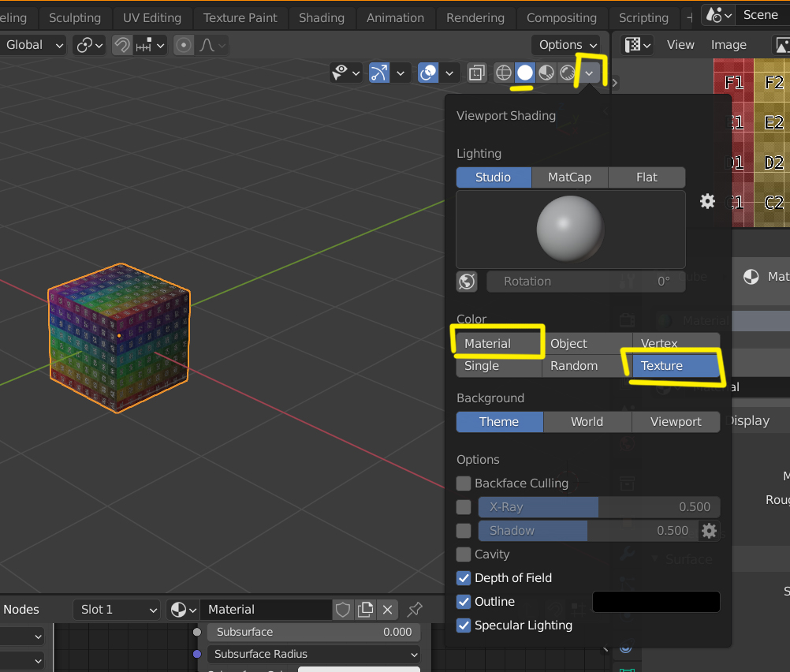This screenshot has height=672, width=790.
Task: Open Shadow settings gear icon
Action: (x=710, y=530)
